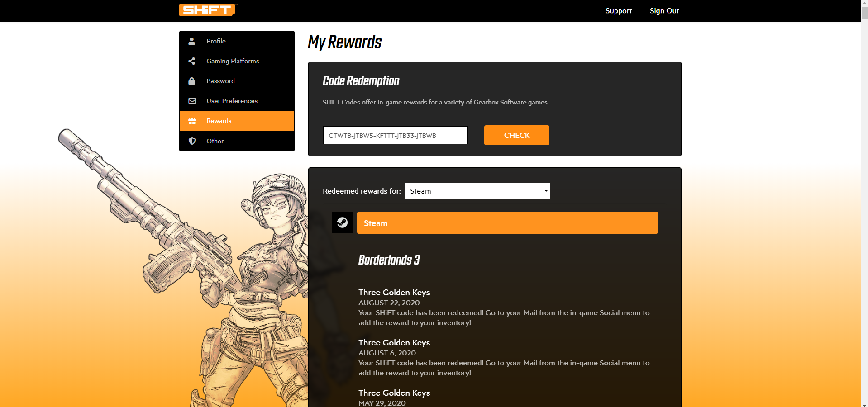Click into the SHiFT code input field

click(396, 135)
